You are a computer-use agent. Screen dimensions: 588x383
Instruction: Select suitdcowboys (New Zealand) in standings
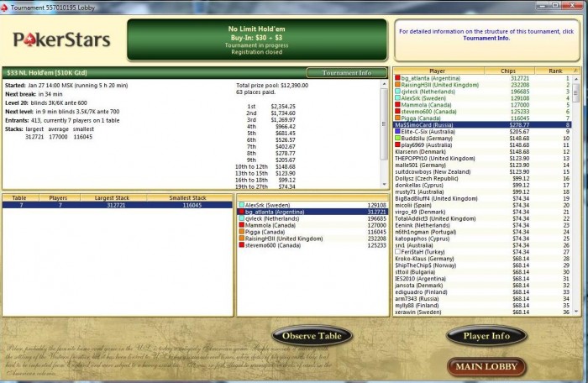482,172
